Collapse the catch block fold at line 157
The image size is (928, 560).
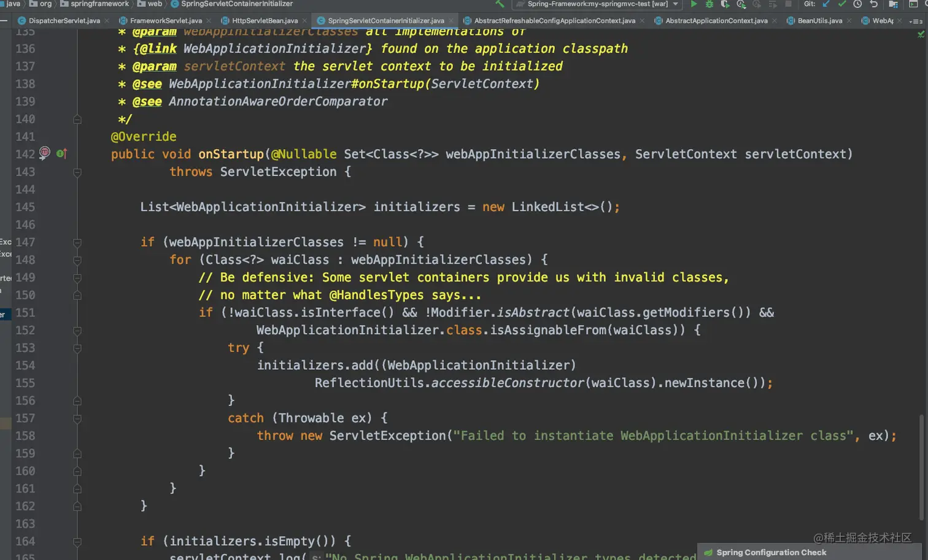[x=77, y=419]
